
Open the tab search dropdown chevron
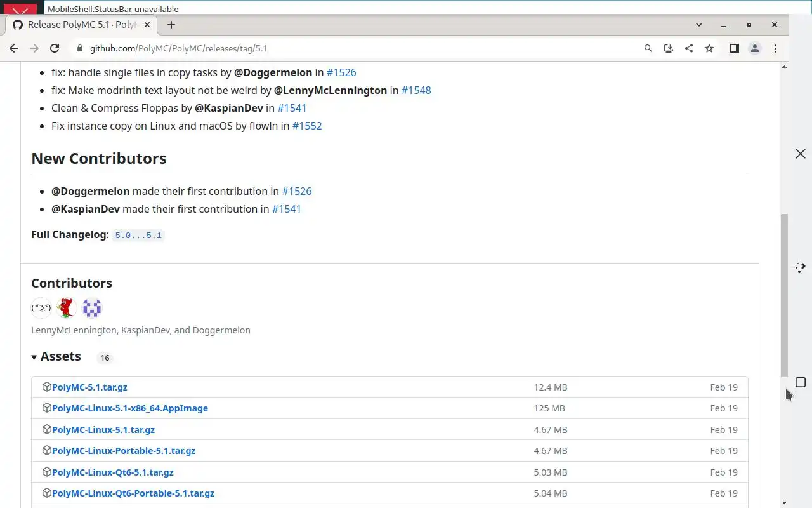699,25
